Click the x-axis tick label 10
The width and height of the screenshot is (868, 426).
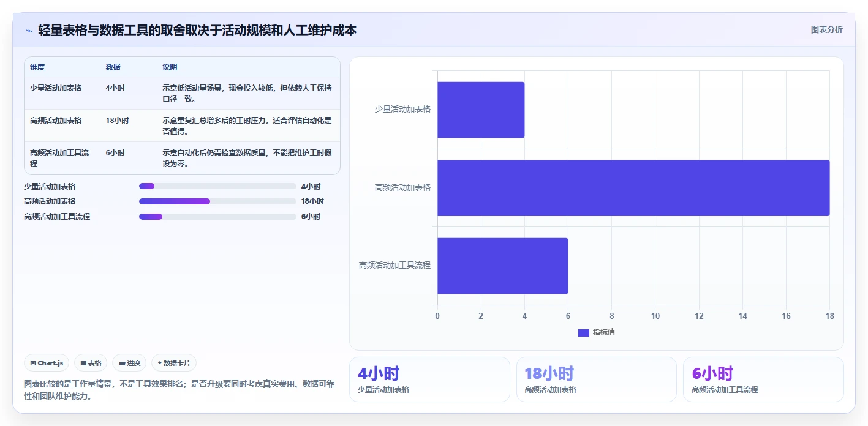(655, 316)
